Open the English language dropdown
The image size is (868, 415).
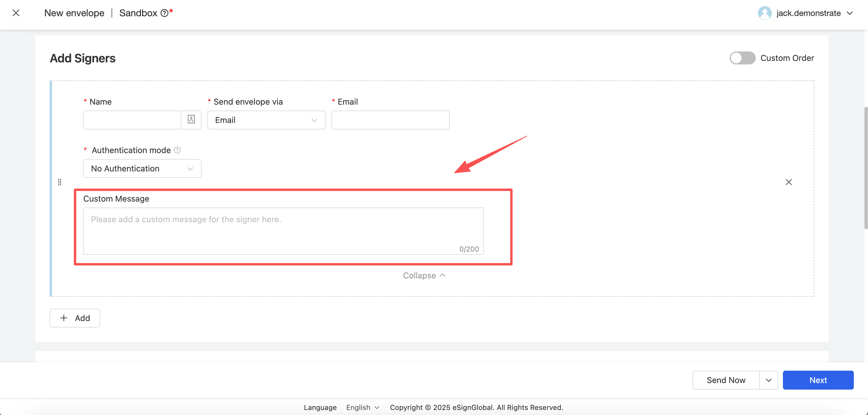363,407
